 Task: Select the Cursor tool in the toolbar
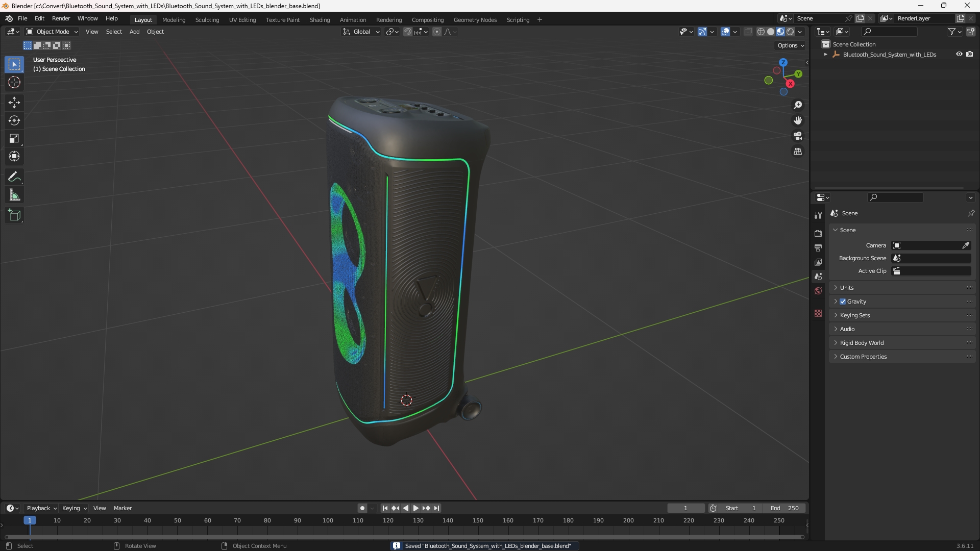pyautogui.click(x=14, y=82)
